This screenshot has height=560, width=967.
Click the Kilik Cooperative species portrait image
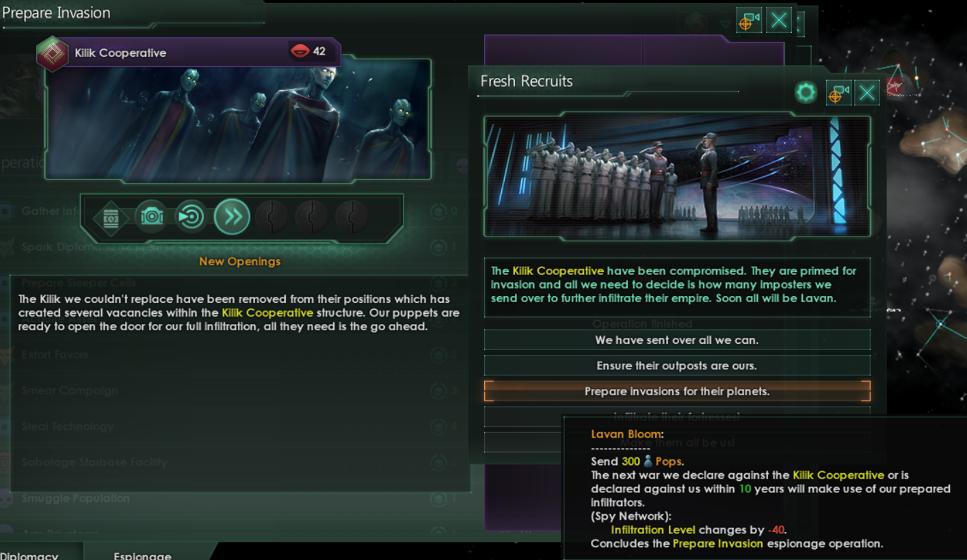click(x=238, y=120)
